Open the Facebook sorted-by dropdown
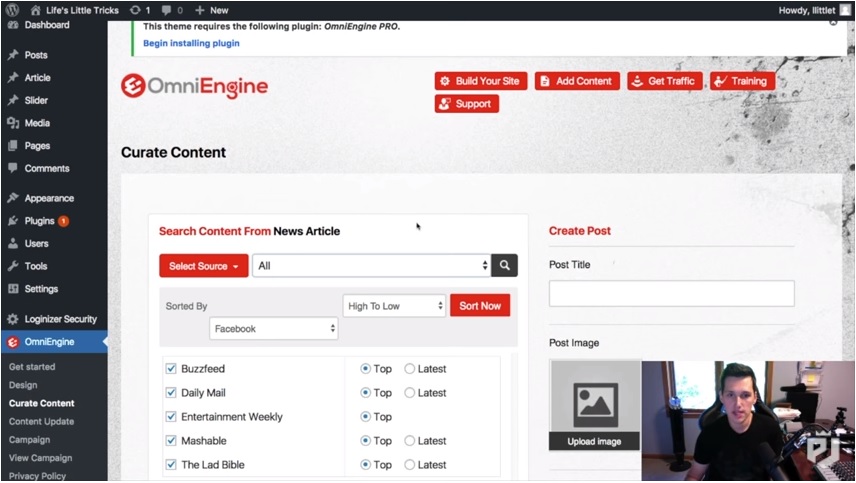 tap(274, 329)
